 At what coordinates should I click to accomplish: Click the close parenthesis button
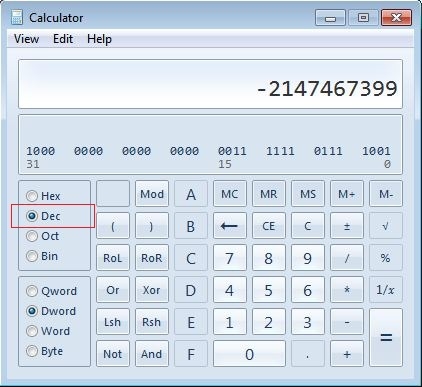click(x=152, y=226)
